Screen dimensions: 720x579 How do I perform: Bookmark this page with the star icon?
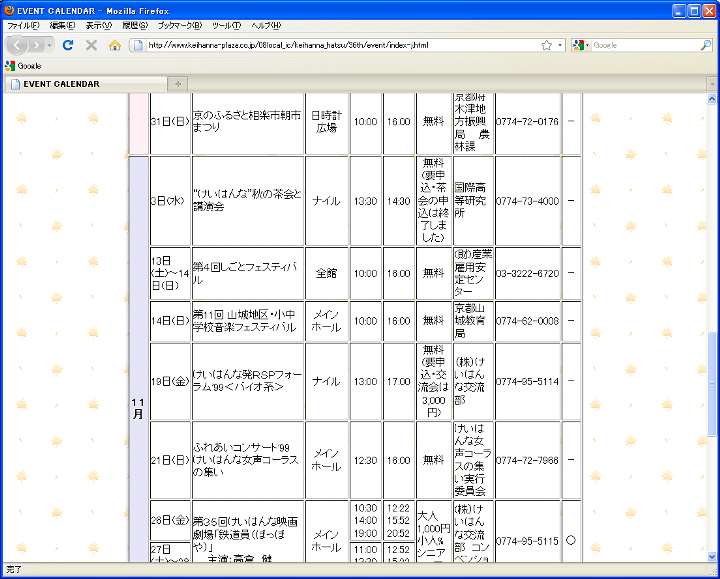tap(546, 45)
